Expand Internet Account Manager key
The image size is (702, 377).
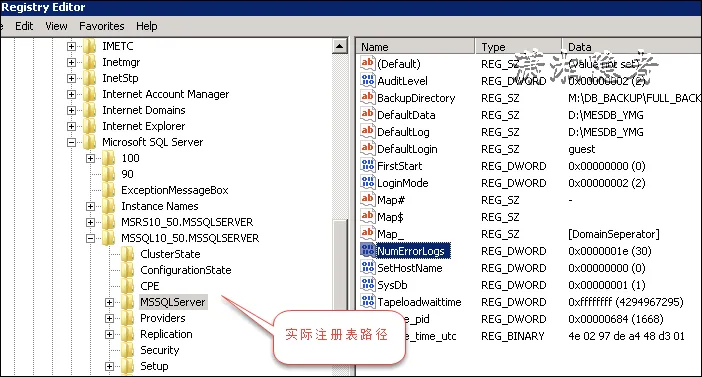[71, 94]
